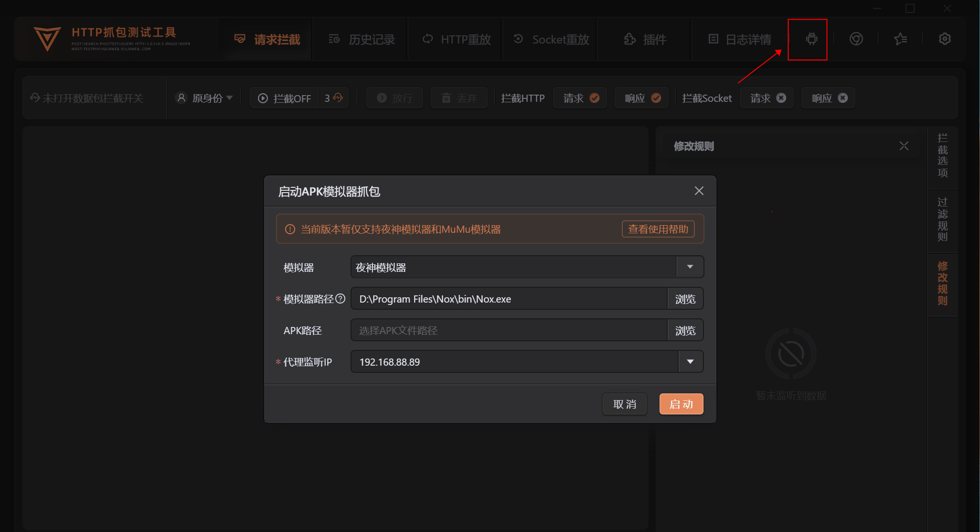
Task: Expand the 夜神模拟器 emulator dropdown
Action: tap(690, 267)
